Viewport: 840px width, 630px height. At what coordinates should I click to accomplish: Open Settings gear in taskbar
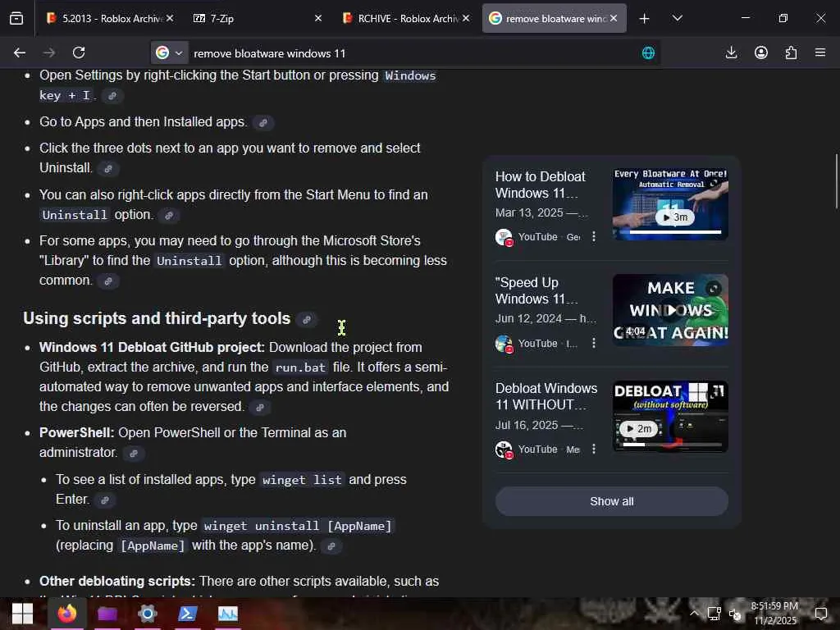pyautogui.click(x=148, y=614)
